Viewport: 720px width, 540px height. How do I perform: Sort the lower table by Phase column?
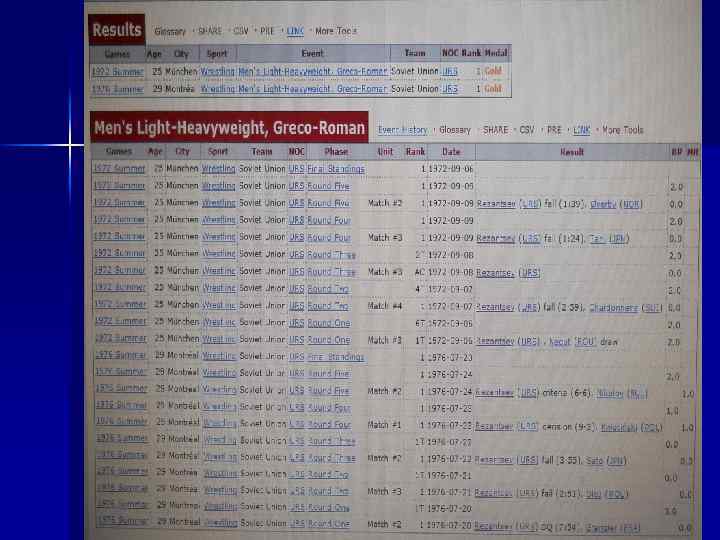(336, 152)
